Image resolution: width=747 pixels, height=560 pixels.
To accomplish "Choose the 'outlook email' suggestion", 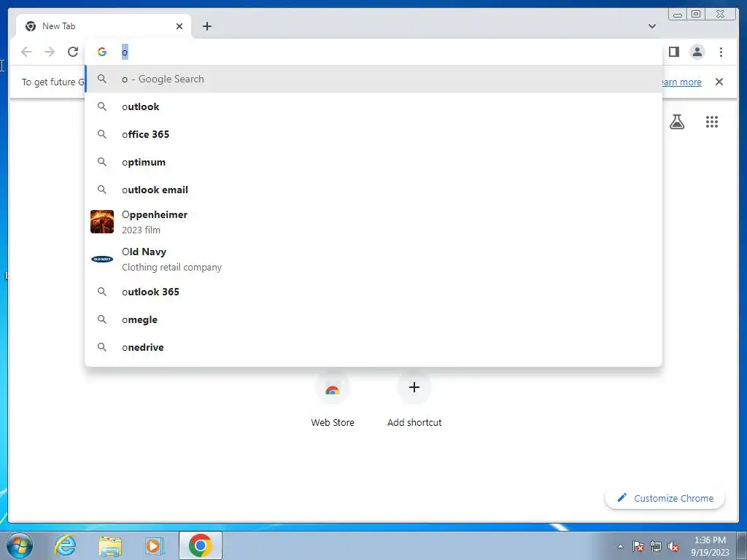I will click(373, 190).
